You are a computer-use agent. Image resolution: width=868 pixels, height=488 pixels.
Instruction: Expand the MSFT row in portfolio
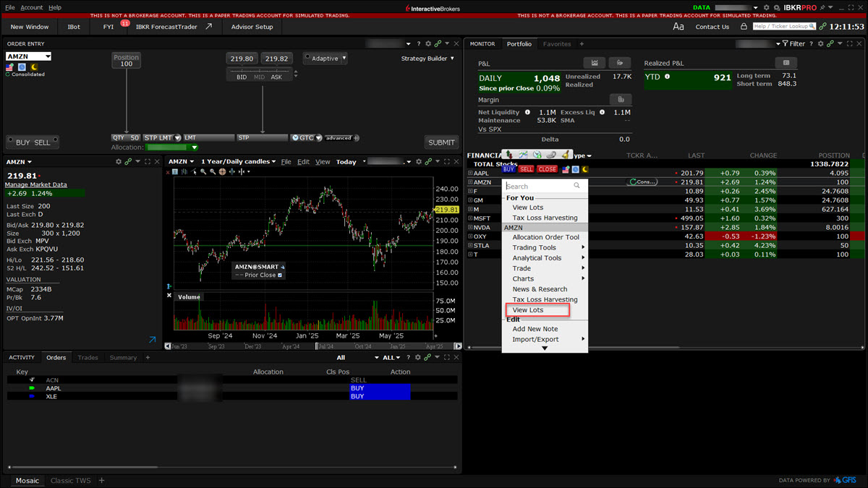pos(470,218)
